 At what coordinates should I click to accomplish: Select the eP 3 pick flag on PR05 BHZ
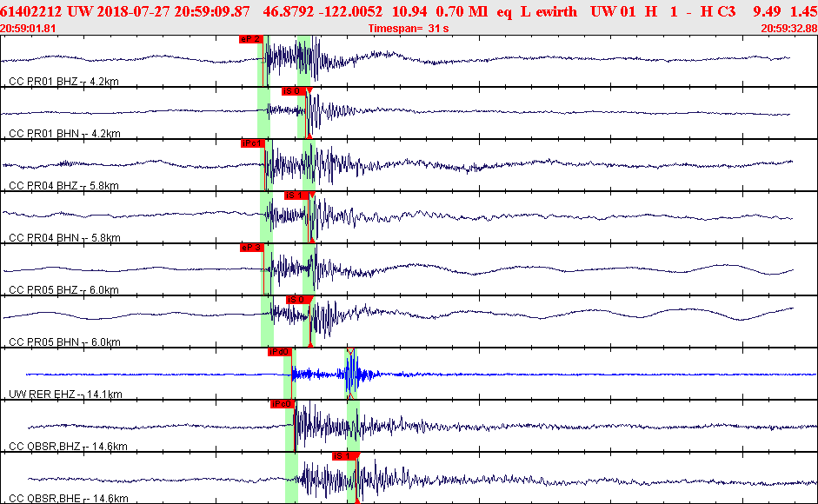[251, 248]
